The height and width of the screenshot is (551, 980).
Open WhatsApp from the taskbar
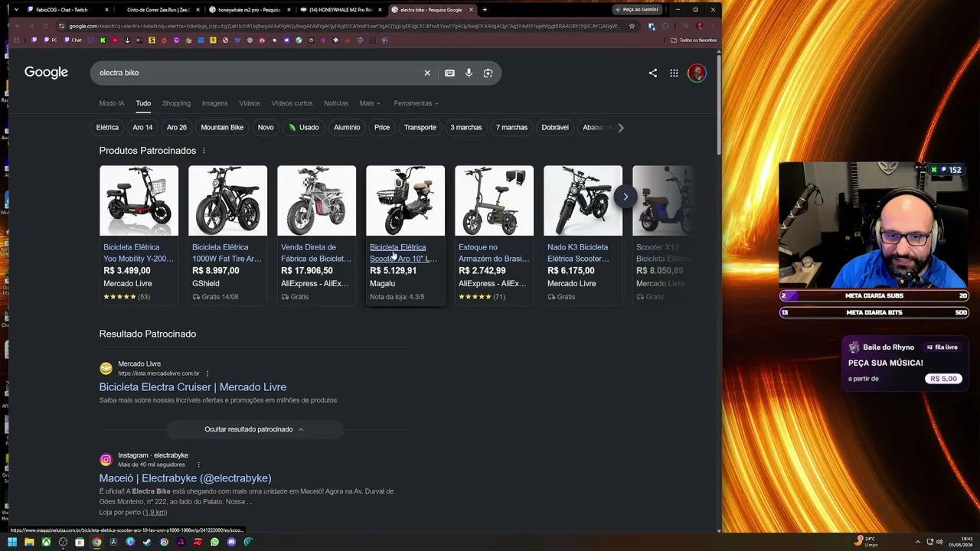click(214, 542)
